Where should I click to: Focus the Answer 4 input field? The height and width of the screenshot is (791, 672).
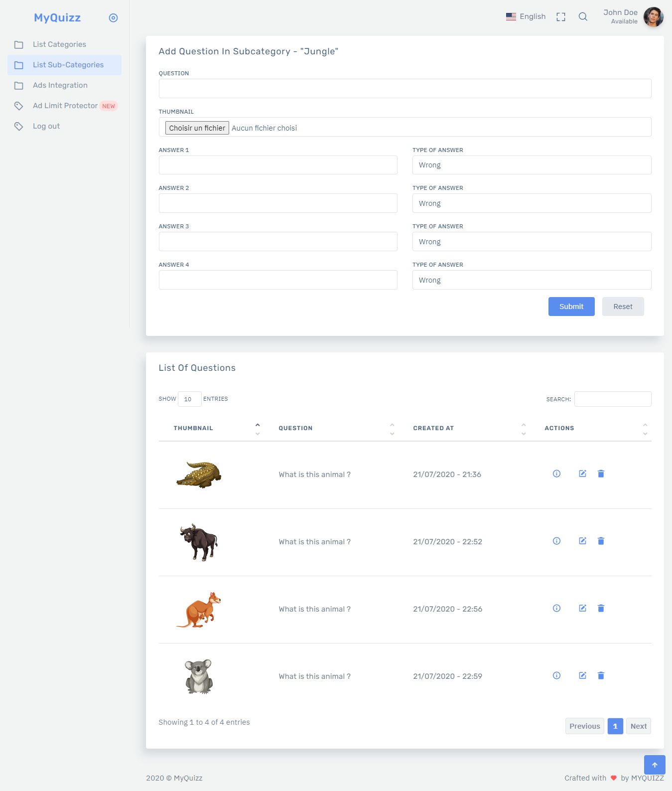point(278,280)
